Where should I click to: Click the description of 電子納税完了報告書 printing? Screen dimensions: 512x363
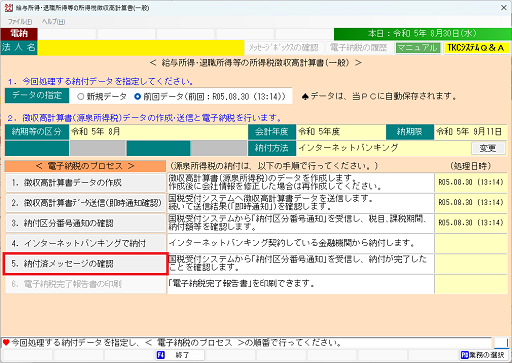pos(300,284)
